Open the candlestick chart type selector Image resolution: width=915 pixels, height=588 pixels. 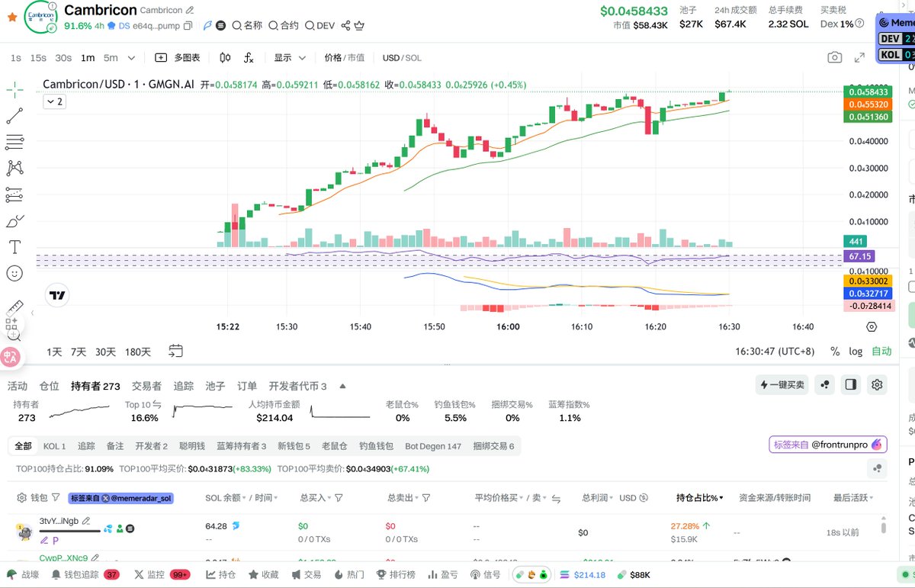[x=225, y=58]
